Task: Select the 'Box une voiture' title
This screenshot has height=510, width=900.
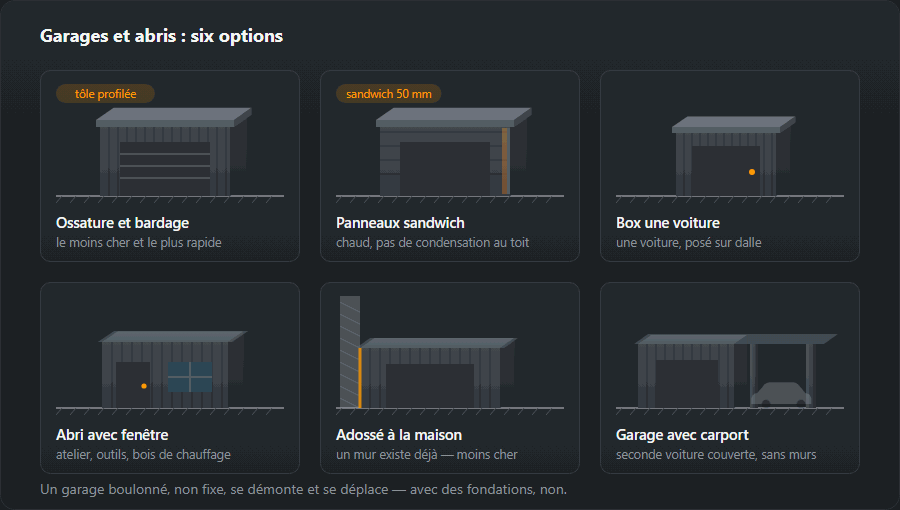Action: [x=668, y=223]
